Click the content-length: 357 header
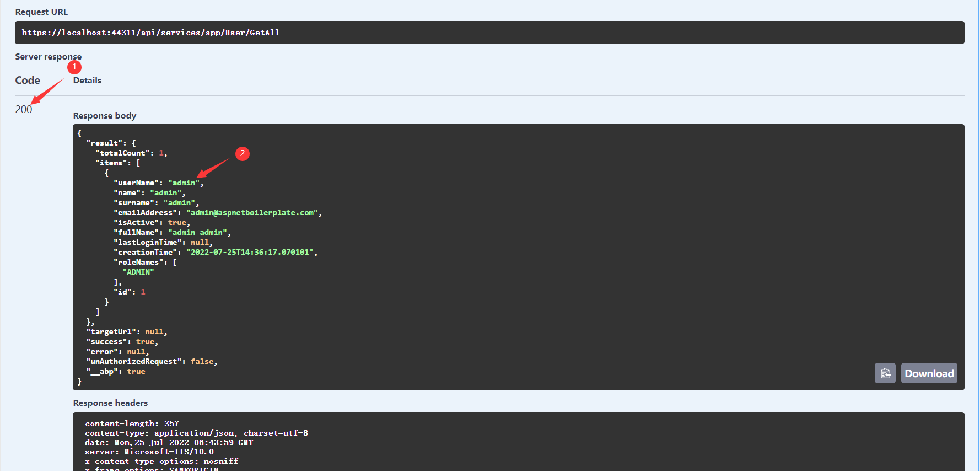 point(132,424)
